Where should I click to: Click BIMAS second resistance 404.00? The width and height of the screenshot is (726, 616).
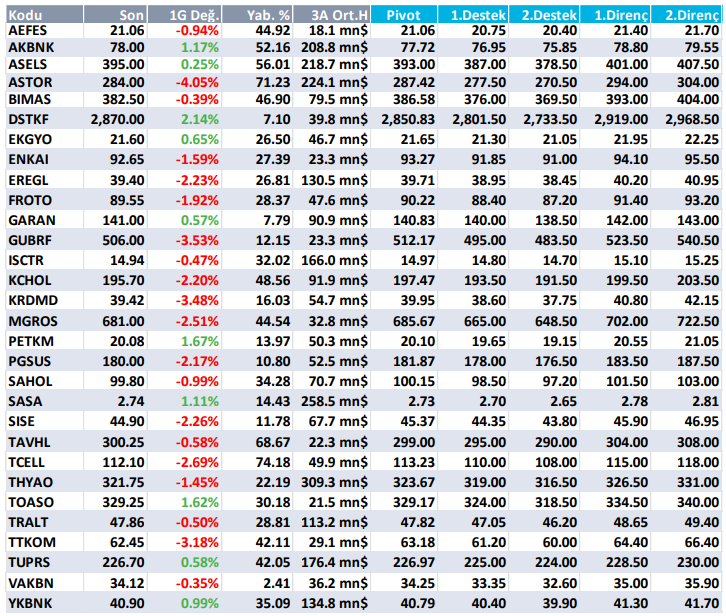698,100
